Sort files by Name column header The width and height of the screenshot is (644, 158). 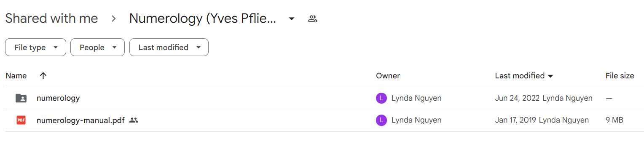(16, 76)
